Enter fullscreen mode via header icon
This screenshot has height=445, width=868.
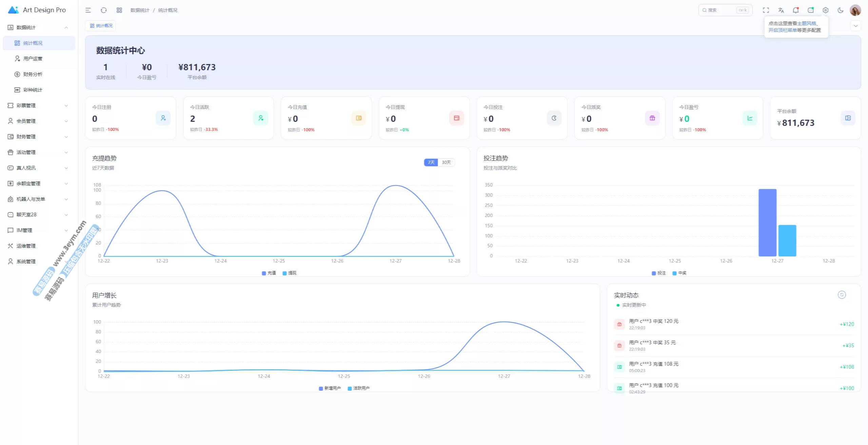point(766,10)
